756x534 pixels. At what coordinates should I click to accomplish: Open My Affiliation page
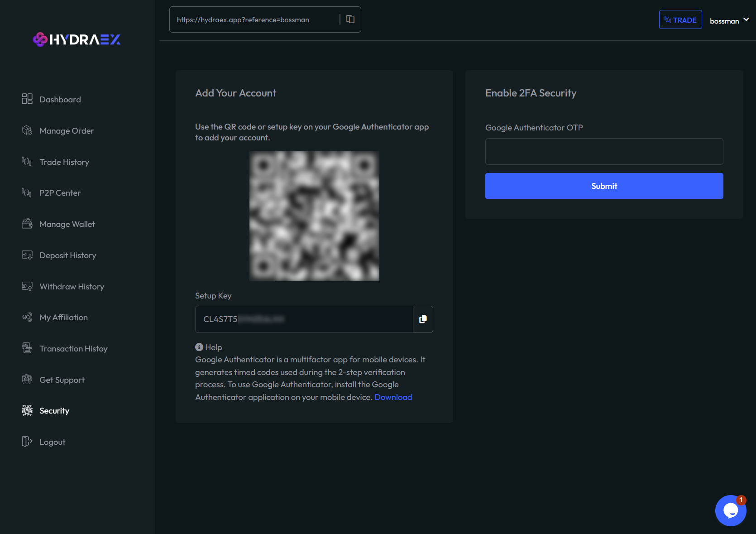pos(63,317)
